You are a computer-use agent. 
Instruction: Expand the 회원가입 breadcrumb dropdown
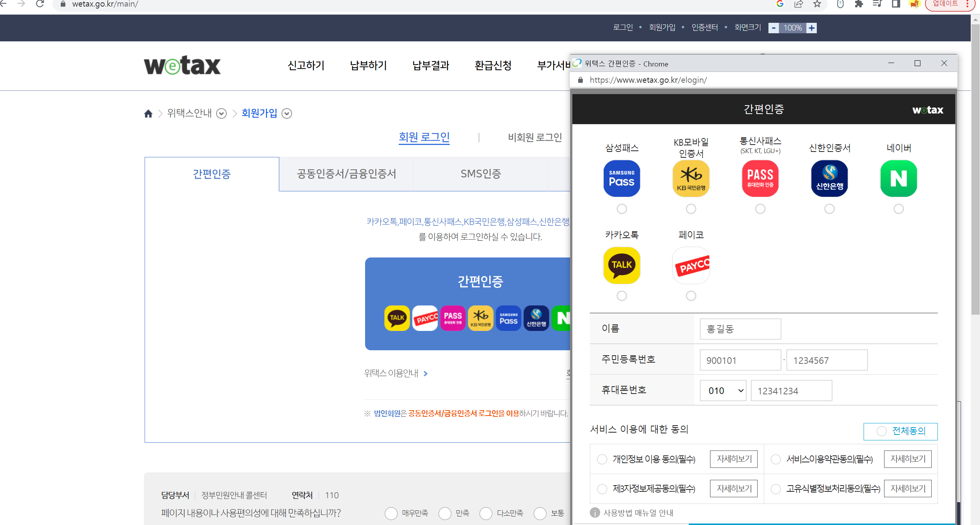(287, 114)
